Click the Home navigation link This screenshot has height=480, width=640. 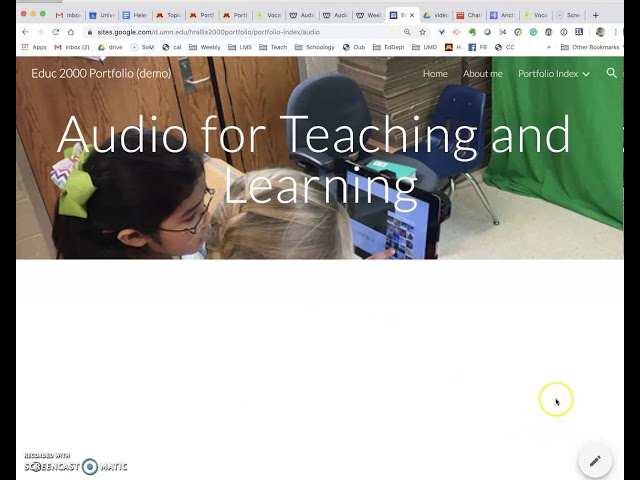pyautogui.click(x=435, y=74)
